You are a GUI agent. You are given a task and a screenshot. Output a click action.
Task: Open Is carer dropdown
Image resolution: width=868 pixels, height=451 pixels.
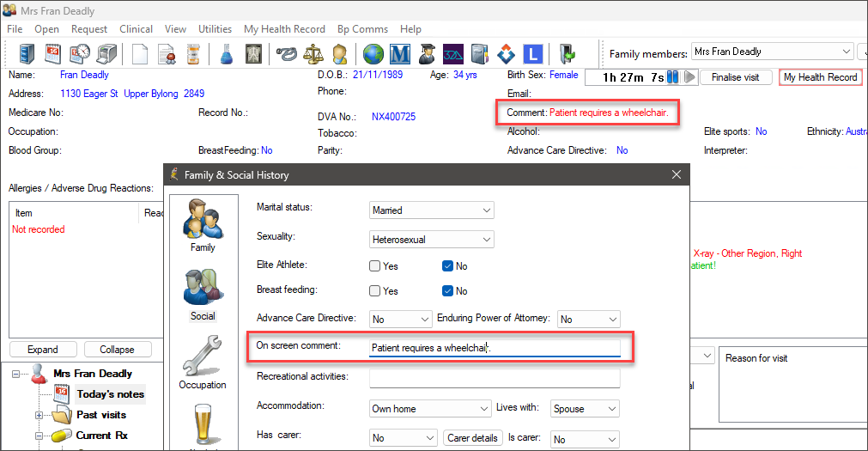tap(585, 439)
